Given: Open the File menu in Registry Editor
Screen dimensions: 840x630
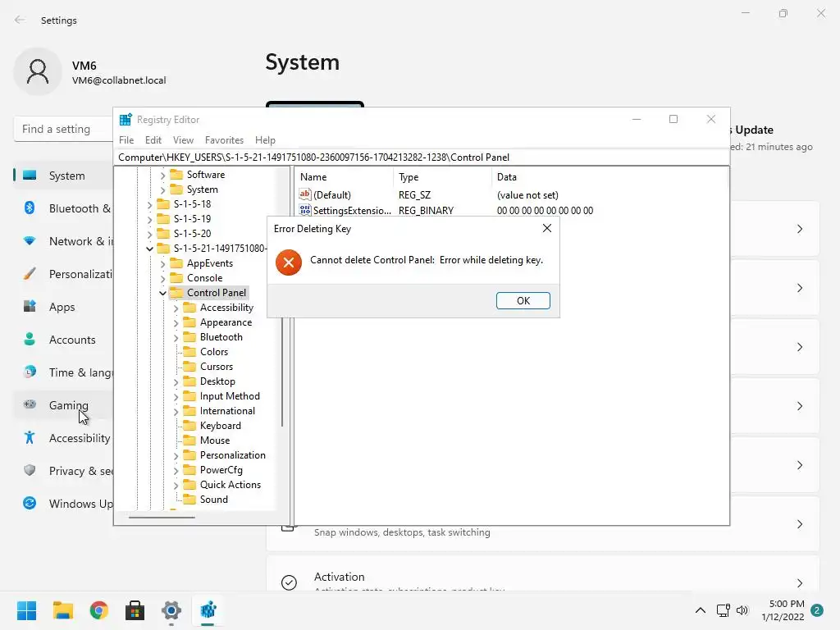Looking at the screenshot, I should click(x=126, y=139).
